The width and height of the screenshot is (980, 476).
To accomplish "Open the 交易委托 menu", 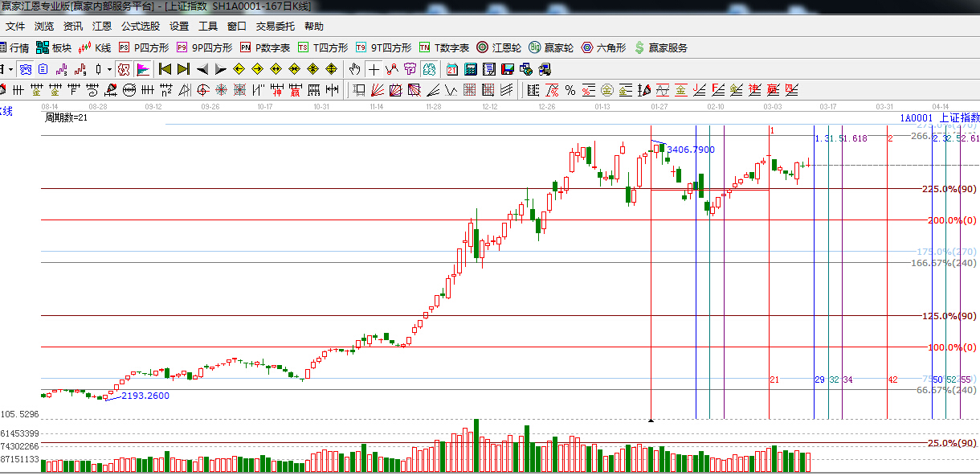I will point(276,27).
